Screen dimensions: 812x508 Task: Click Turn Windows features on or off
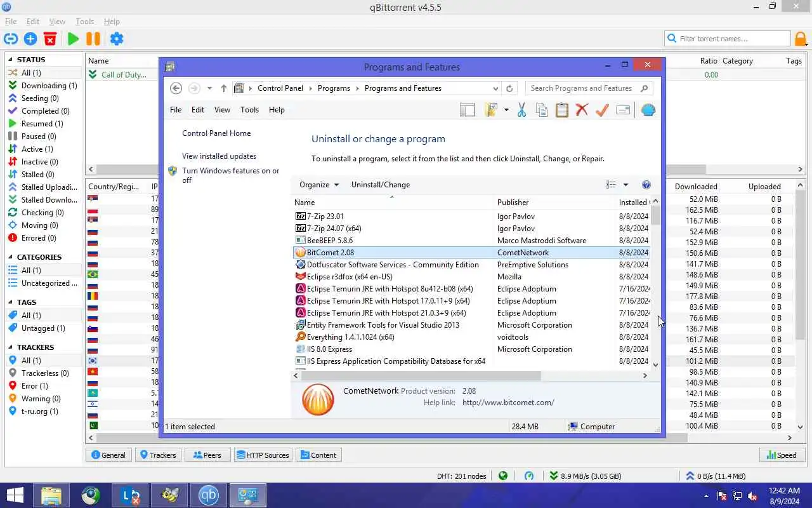(x=230, y=175)
